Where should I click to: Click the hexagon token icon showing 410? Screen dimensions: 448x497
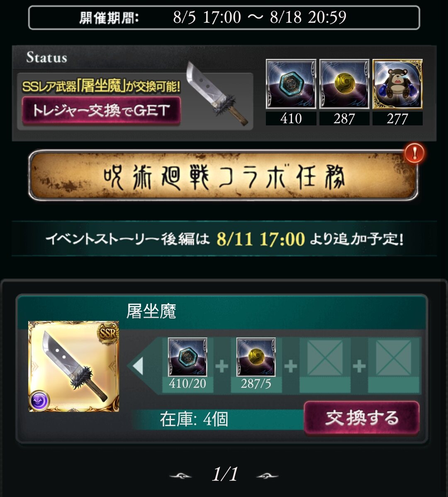(x=291, y=84)
